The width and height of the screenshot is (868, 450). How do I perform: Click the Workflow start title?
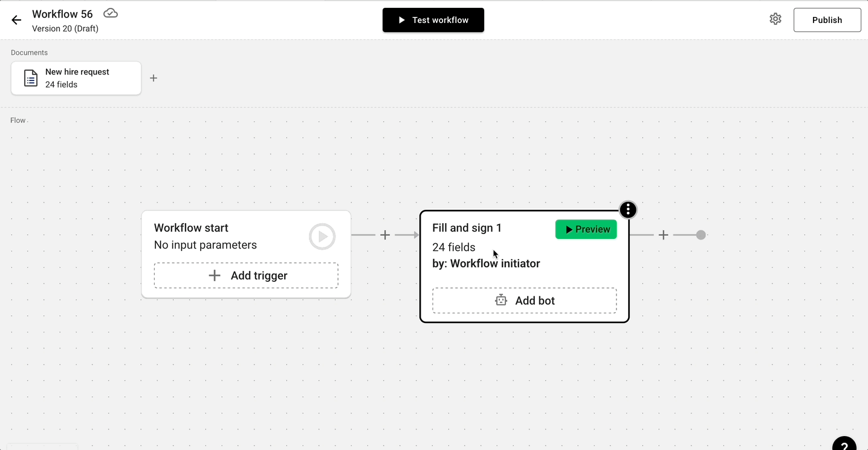click(x=191, y=228)
